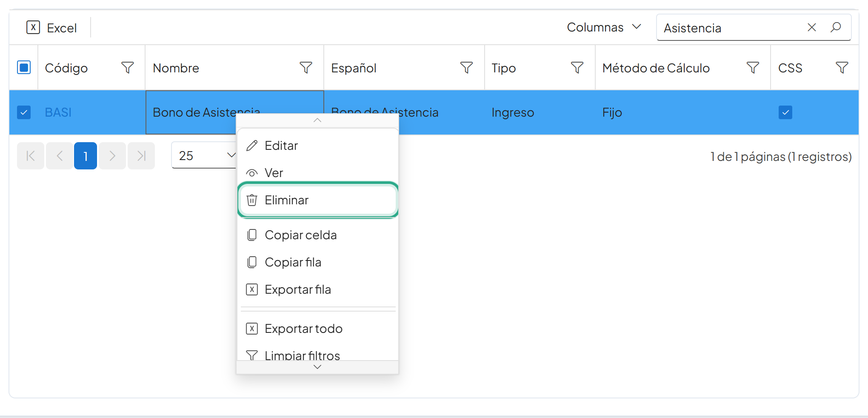The image size is (868, 418).
Task: Uncheck the BASI row checkbox
Action: point(24,112)
